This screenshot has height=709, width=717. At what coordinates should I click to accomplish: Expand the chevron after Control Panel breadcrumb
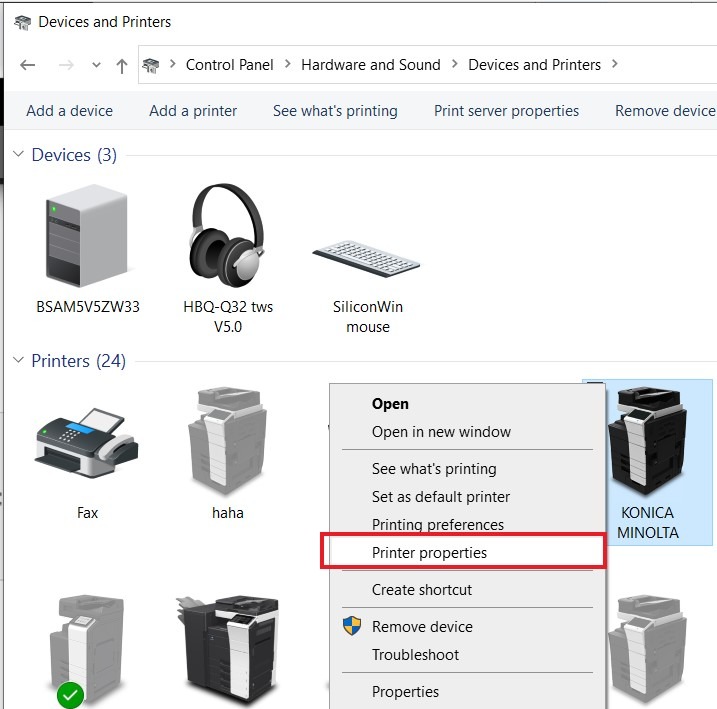[x=288, y=65]
